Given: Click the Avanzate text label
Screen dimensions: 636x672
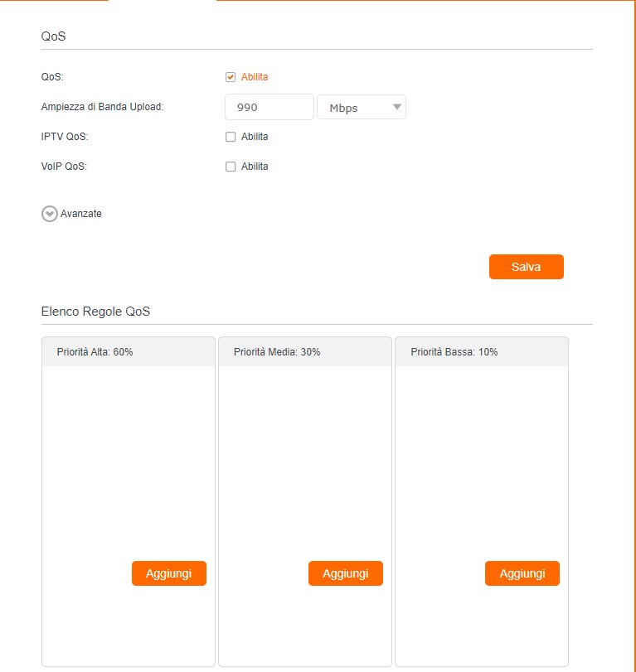Looking at the screenshot, I should tap(81, 214).
